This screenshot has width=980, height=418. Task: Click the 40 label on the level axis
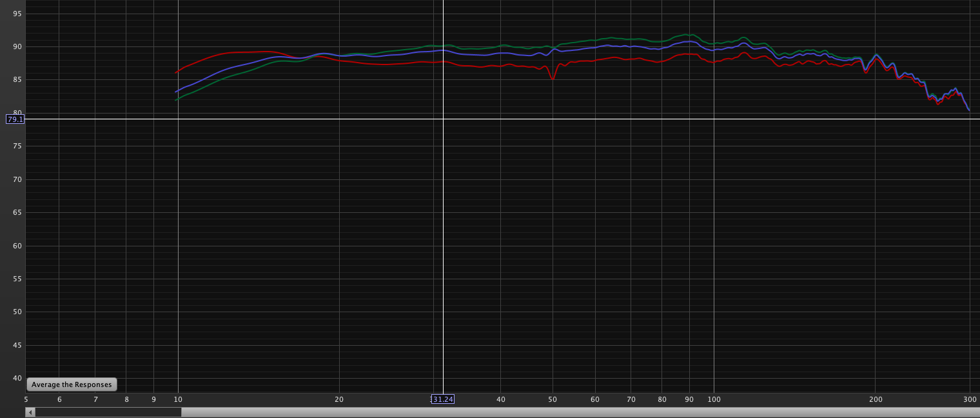pos(17,379)
